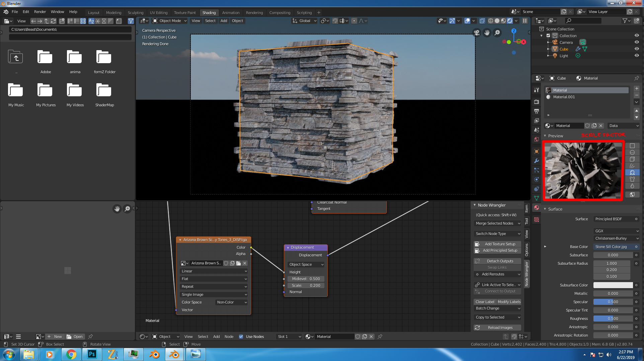
Task: Switch to the Animation workspace tab
Action: [231, 13]
